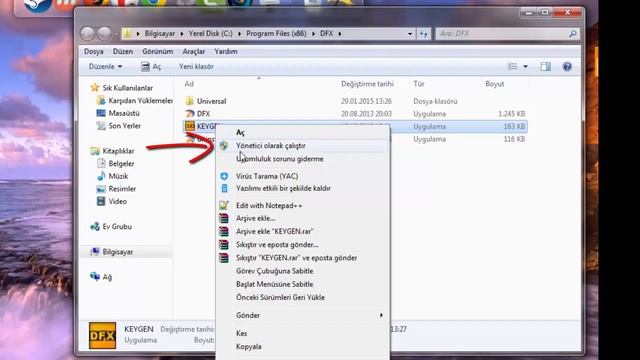
Task: Click Yerel Disk (C:) breadcrumb segment
Action: (x=211, y=33)
